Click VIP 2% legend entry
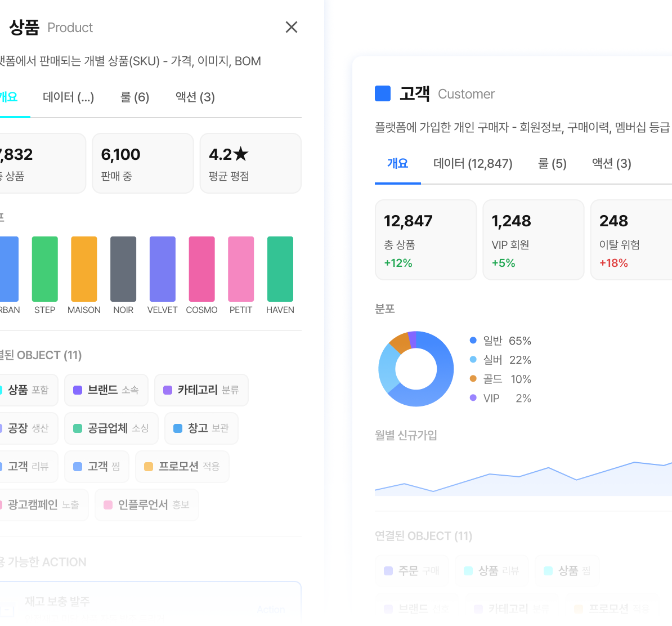 (x=500, y=399)
